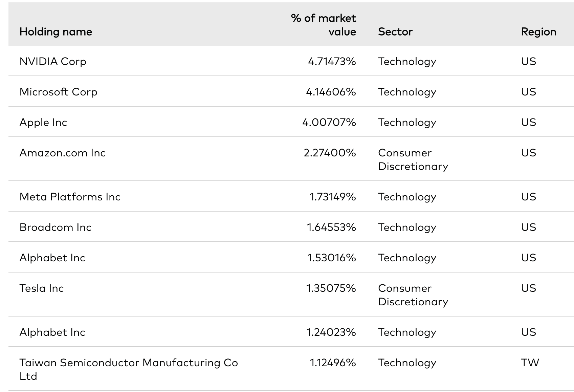Click the Apple Inc holding name
The image size is (574, 392).
[x=43, y=123]
